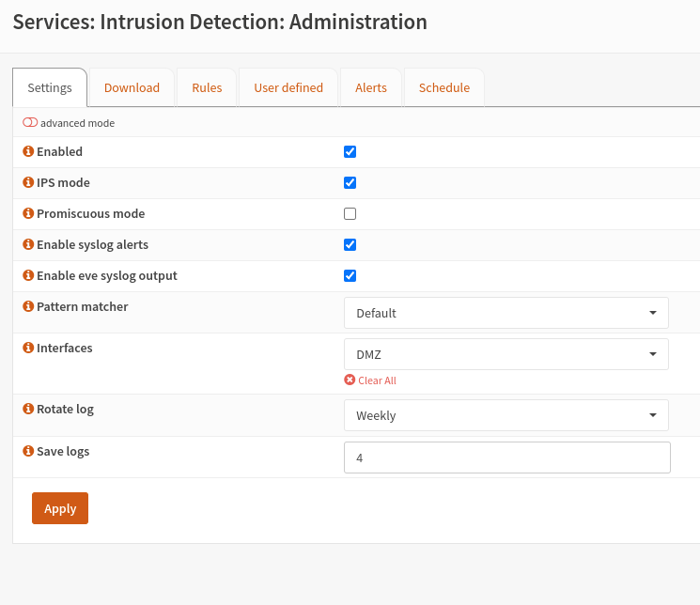This screenshot has height=605, width=700.
Task: Expand the Interfaces dropdown showing DMZ
Action: [506, 354]
